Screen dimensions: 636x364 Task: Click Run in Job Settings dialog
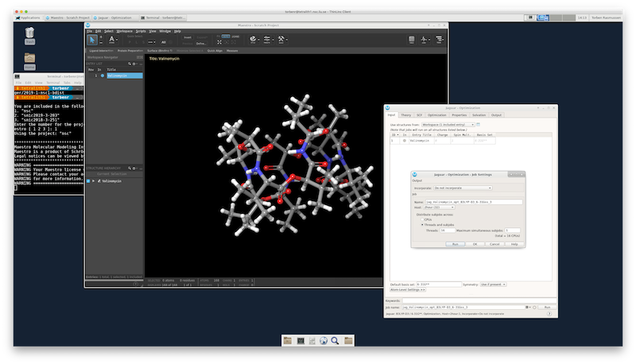coord(455,244)
